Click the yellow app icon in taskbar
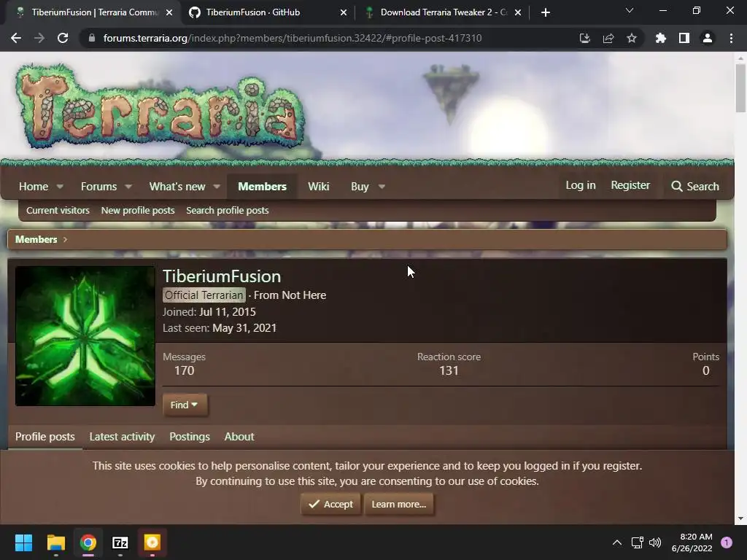The image size is (747, 560). (x=152, y=542)
